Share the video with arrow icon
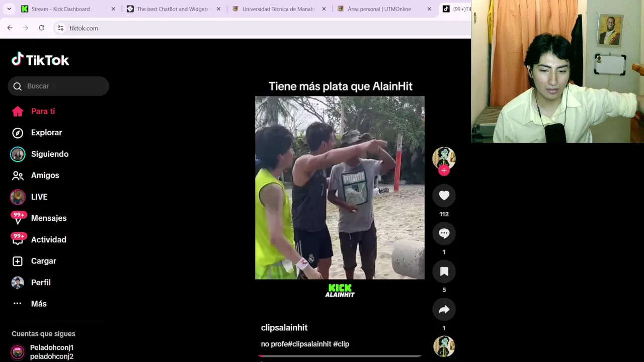This screenshot has height=362, width=644. (444, 310)
